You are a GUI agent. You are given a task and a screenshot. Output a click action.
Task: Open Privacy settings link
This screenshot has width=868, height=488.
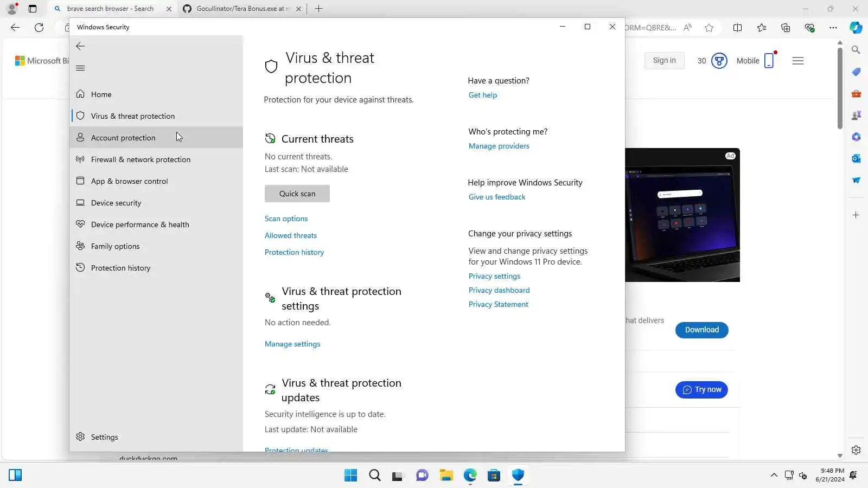coord(494,276)
